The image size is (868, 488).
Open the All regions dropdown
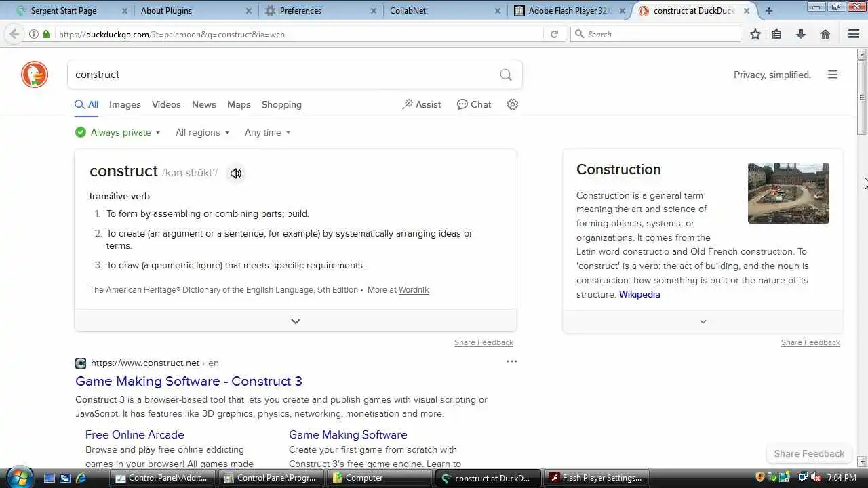[x=202, y=132]
